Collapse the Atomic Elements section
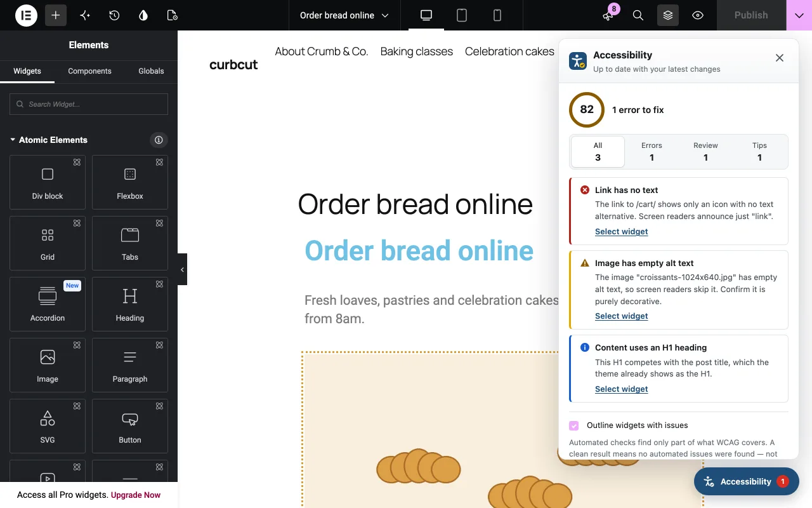The width and height of the screenshot is (812, 508). 49,140
